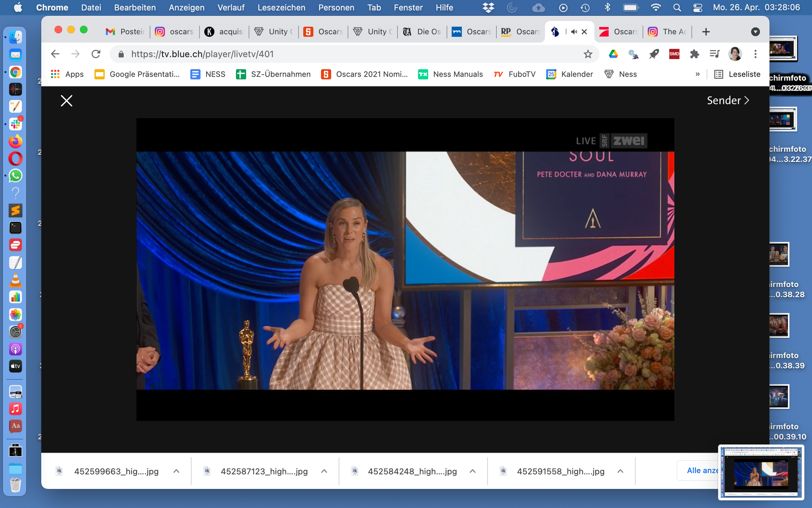The image size is (812, 508).
Task: Mute the audio on the playing tab
Action: (574, 32)
